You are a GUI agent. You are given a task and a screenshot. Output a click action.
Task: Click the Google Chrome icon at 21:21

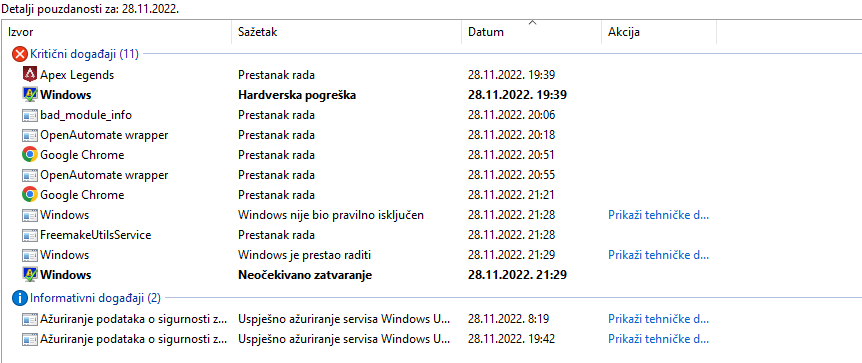(30, 195)
